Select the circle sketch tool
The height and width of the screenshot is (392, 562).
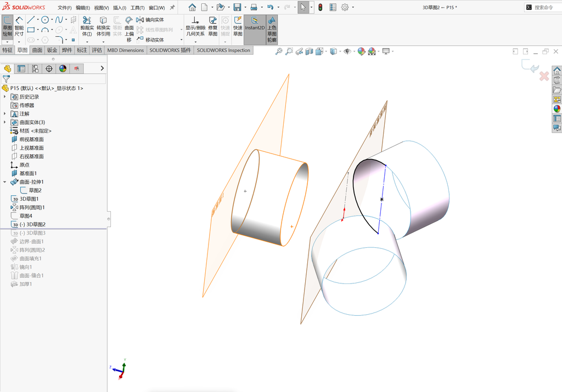point(45,20)
